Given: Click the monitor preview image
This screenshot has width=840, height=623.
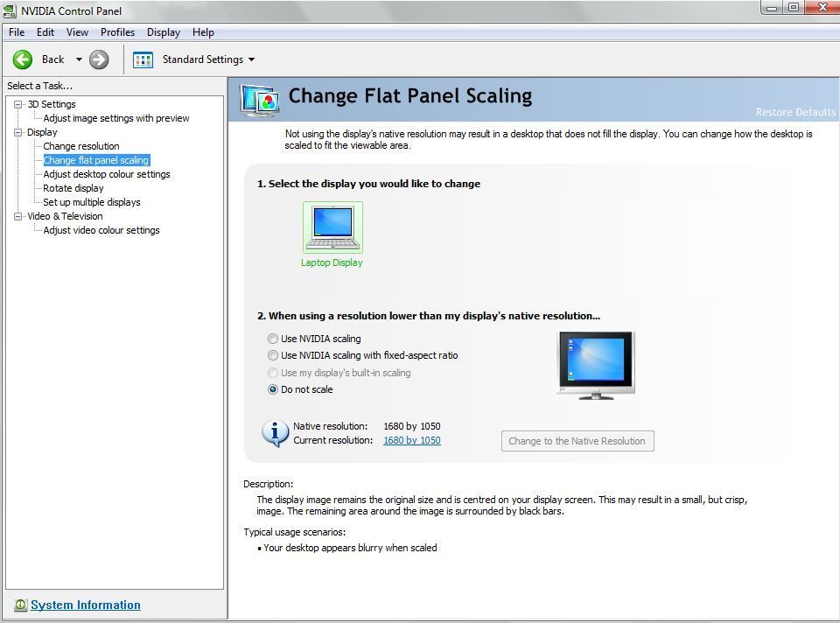Looking at the screenshot, I should [x=596, y=366].
